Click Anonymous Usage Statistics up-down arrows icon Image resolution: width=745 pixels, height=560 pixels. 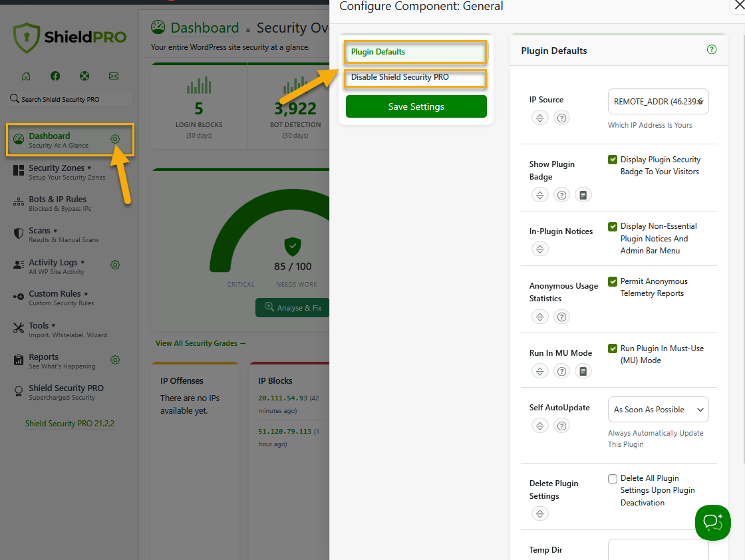539,317
